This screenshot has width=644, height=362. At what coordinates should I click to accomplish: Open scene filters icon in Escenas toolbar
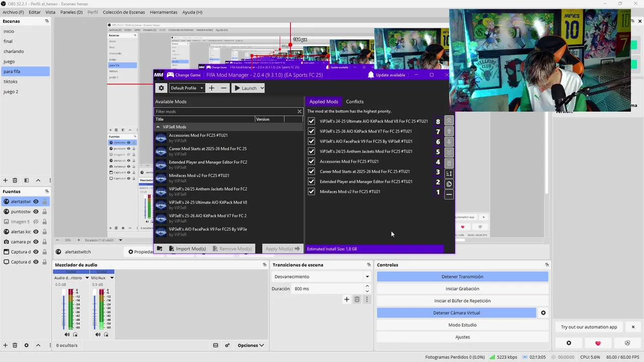tap(26, 180)
